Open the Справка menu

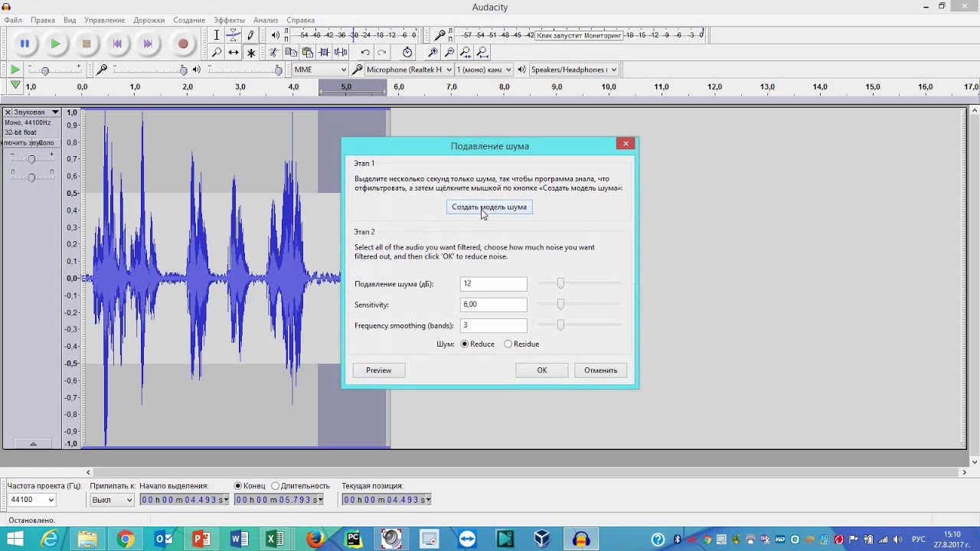click(300, 20)
